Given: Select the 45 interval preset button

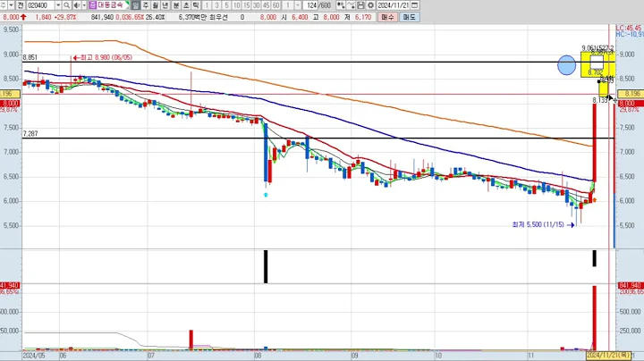Looking at the screenshot, I should pos(267,5).
